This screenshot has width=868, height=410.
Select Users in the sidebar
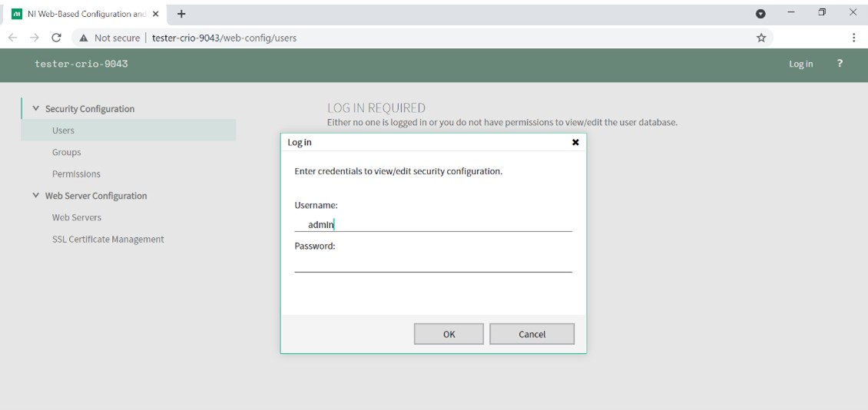point(63,131)
